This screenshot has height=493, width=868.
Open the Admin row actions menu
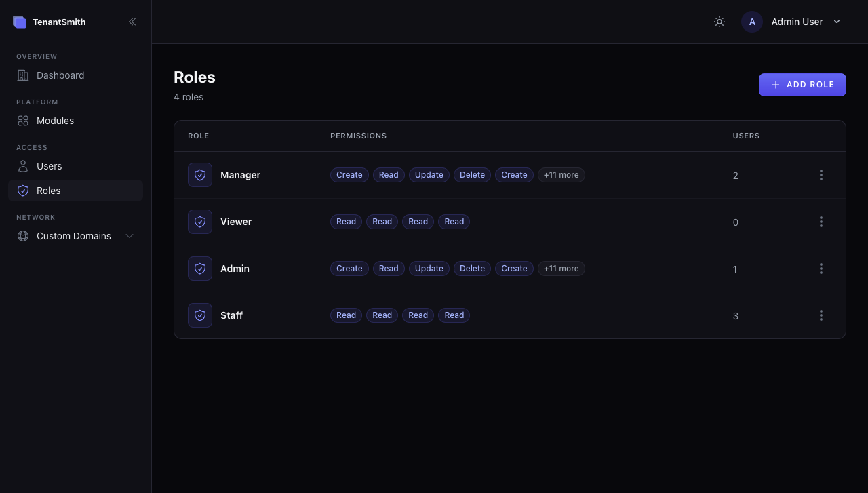(821, 269)
